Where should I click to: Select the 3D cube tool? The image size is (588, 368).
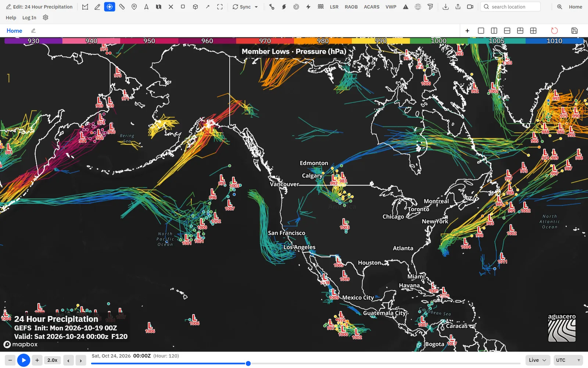tap(195, 7)
